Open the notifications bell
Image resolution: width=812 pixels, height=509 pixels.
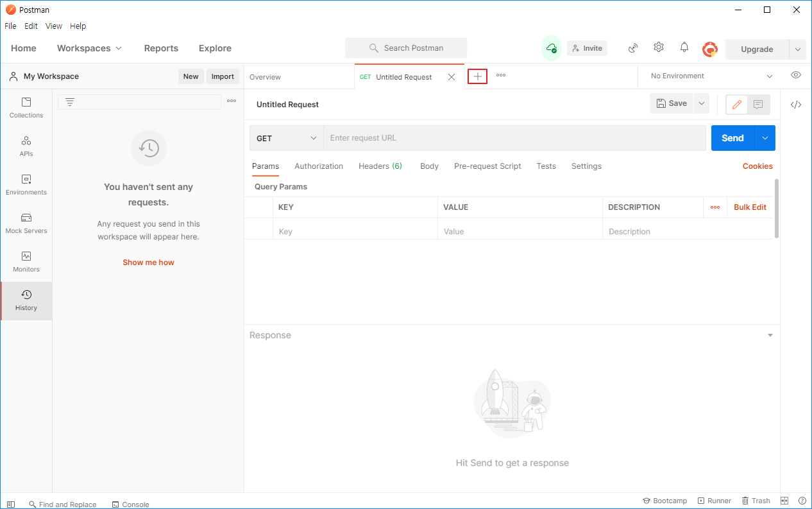tap(684, 47)
